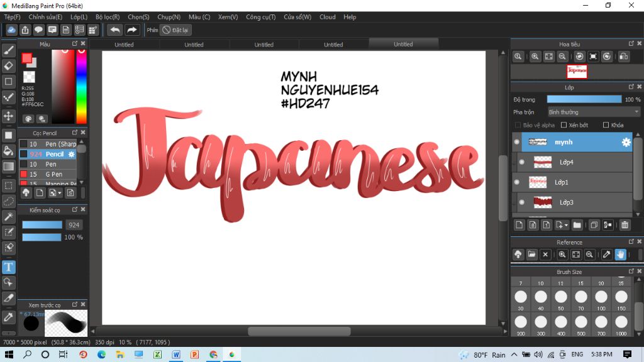Rotate canvas left in Navigator

tap(579, 57)
